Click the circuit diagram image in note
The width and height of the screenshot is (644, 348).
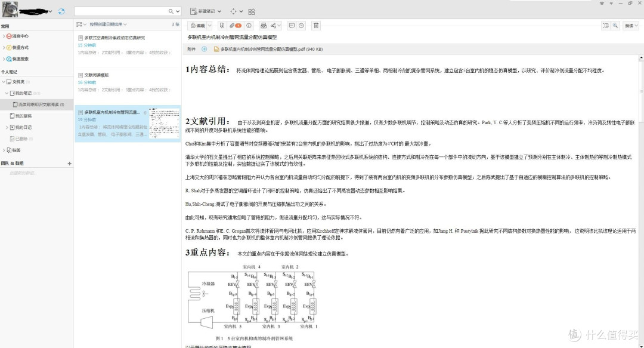(252, 298)
